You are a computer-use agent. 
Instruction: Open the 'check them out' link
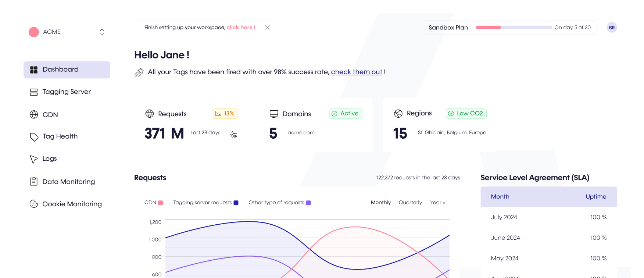(357, 72)
